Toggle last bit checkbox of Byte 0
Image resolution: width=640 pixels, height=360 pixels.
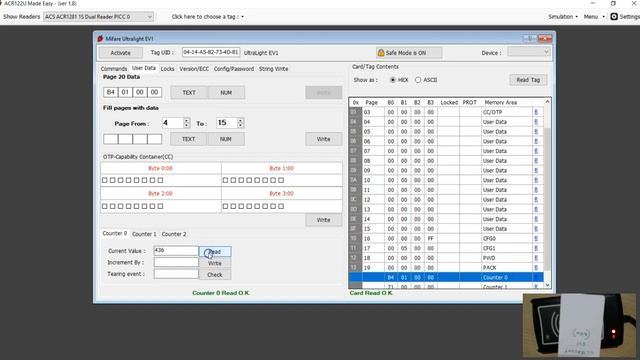(x=160, y=180)
